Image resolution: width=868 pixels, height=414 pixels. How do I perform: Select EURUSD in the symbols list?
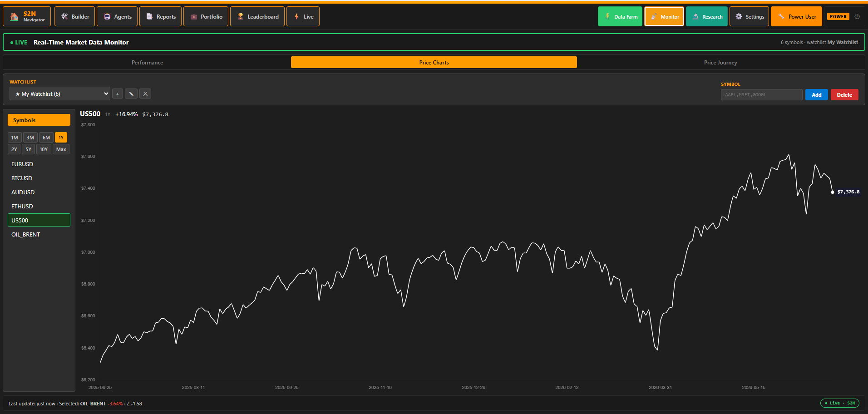pyautogui.click(x=39, y=164)
